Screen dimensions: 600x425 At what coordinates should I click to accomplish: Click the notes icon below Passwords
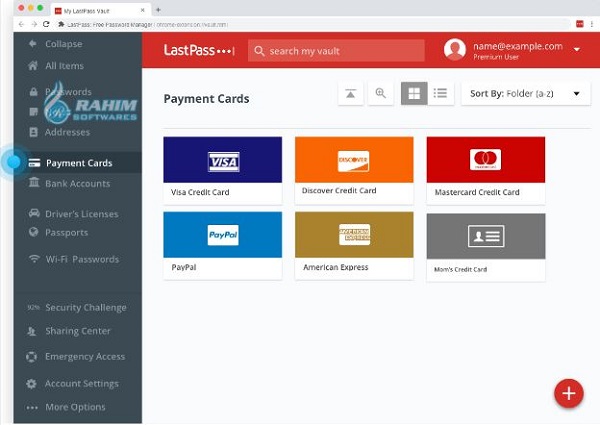point(34,112)
